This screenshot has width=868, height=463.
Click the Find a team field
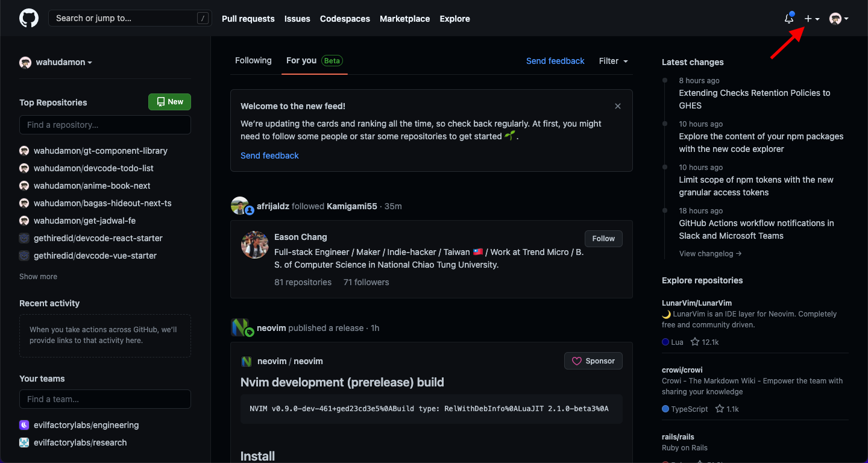(x=105, y=399)
